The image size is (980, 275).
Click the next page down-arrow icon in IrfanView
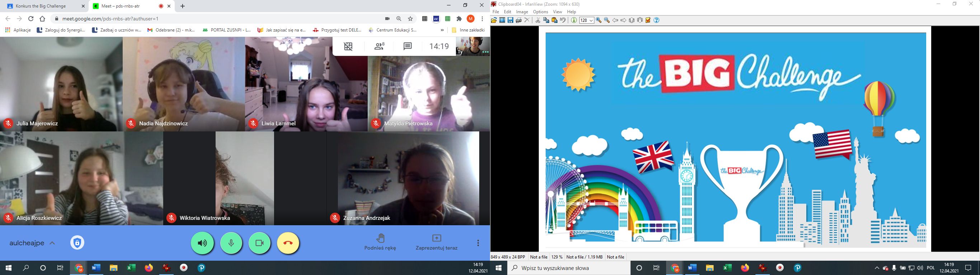640,20
